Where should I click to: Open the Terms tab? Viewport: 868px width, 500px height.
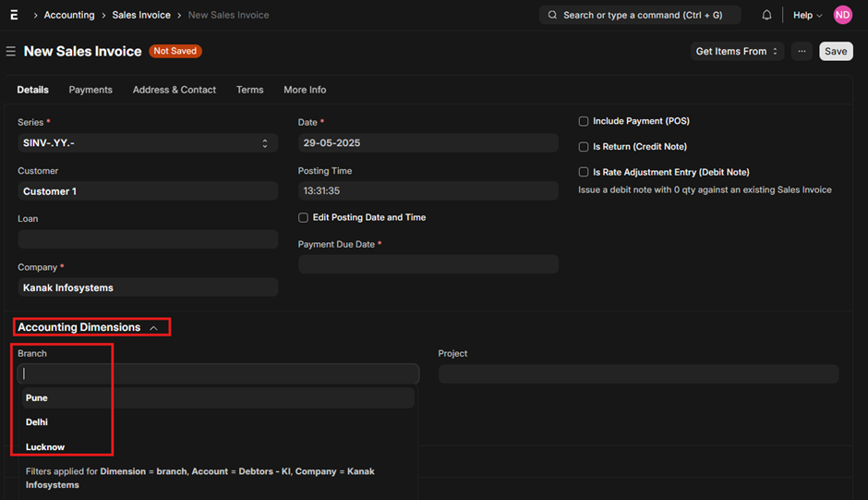click(x=249, y=90)
